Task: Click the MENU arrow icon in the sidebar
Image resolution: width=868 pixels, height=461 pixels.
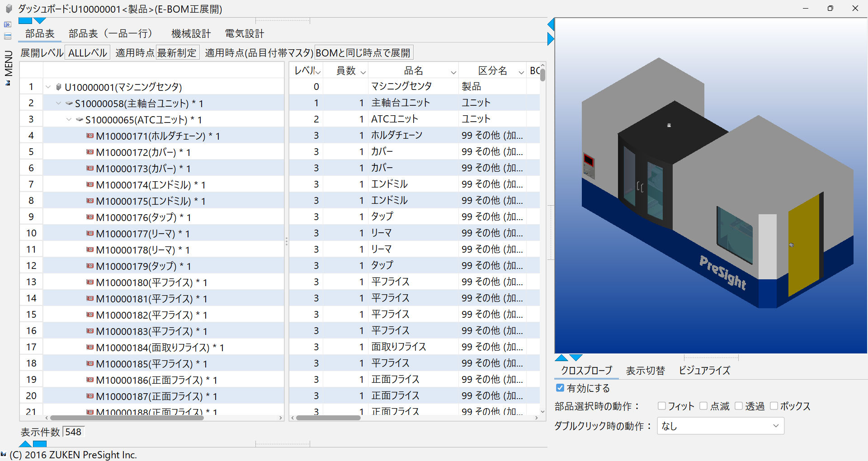Action: coord(7,83)
